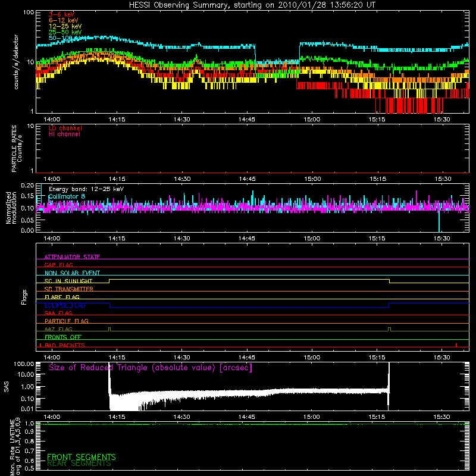Click the 14:00 tick label under SAS plot
Viewport: 476px width, 476px height.
[x=52, y=417]
